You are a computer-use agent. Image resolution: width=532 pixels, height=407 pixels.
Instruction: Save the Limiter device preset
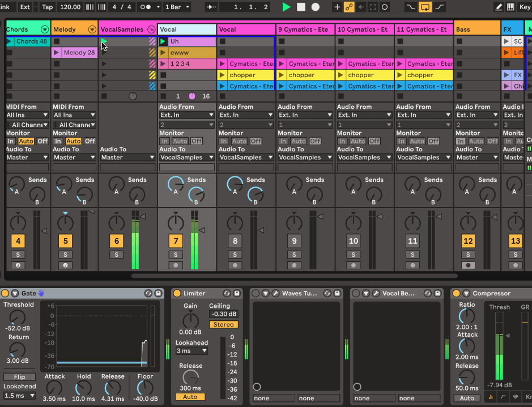(x=236, y=293)
